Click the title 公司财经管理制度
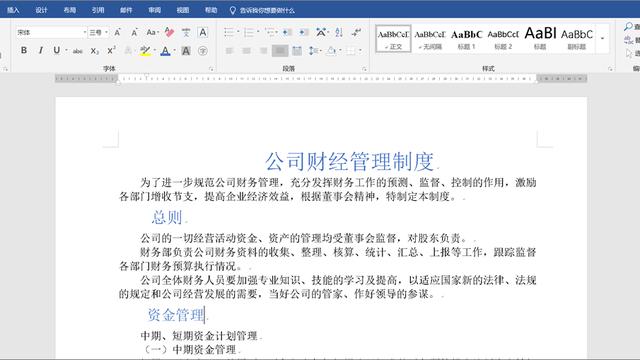The image size is (640, 360). [x=349, y=162]
